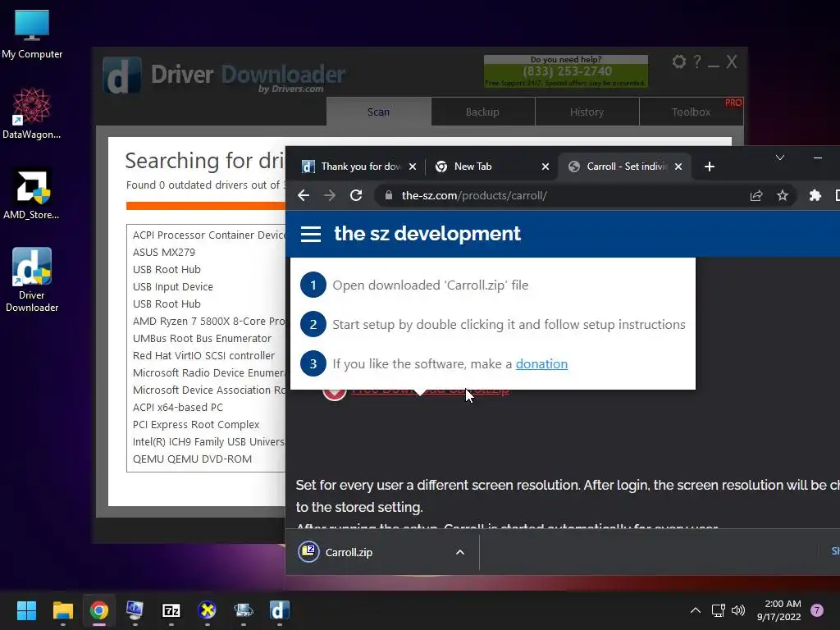Open the DataWagon desktop shortcut
Viewport: 840px width, 630px height.
[32, 113]
